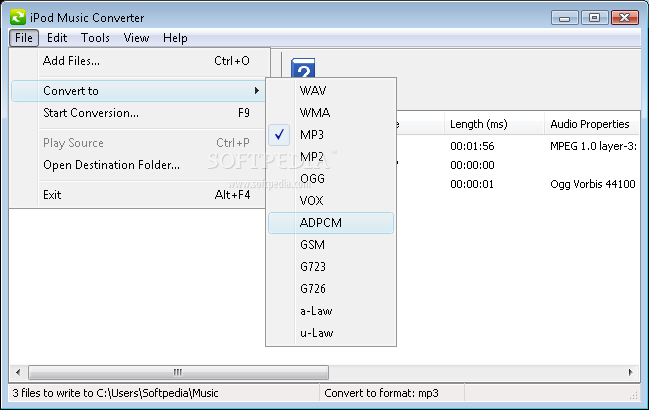Select ADPCM output format
This screenshot has height=410, width=649.
coord(331,223)
